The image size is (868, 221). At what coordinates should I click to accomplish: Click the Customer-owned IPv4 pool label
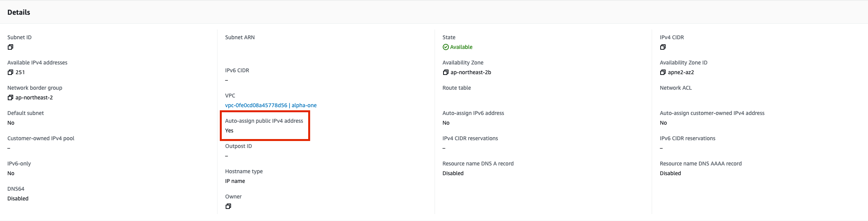(x=41, y=138)
